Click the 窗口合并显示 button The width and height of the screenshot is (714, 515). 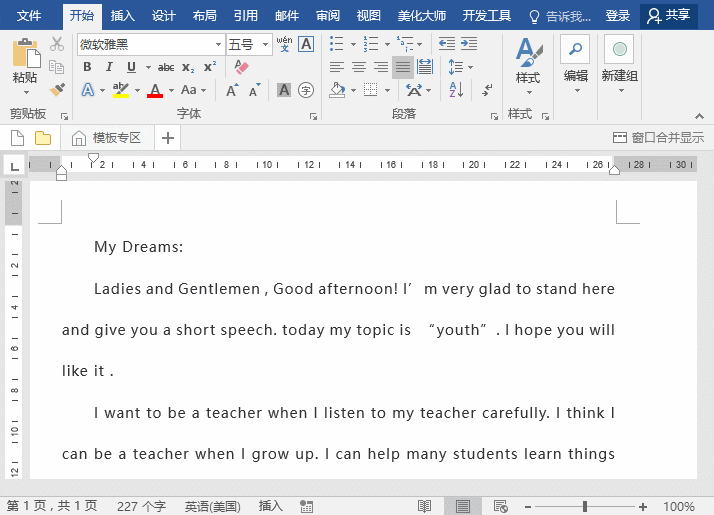point(659,138)
